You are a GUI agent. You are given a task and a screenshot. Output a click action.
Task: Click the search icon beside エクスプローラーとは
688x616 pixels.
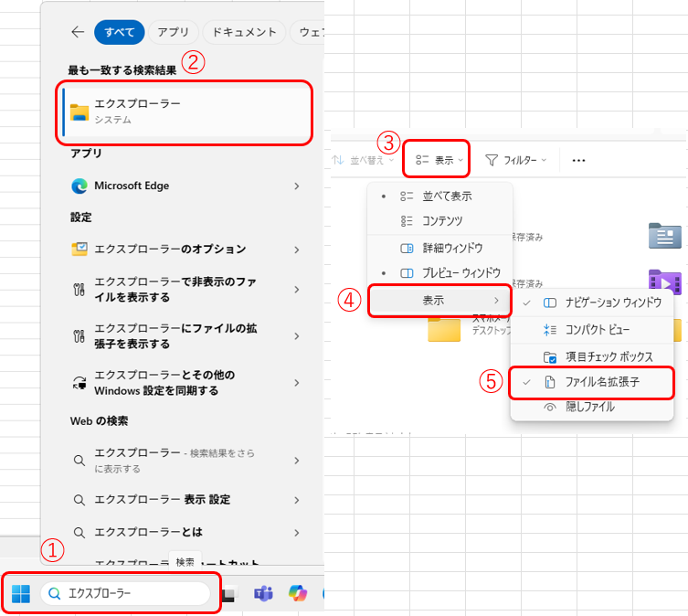coord(79,533)
